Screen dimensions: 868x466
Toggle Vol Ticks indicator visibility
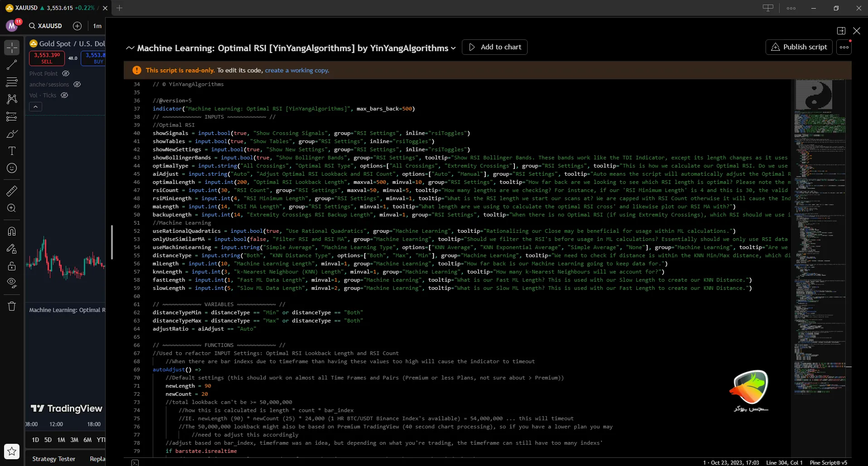point(64,95)
